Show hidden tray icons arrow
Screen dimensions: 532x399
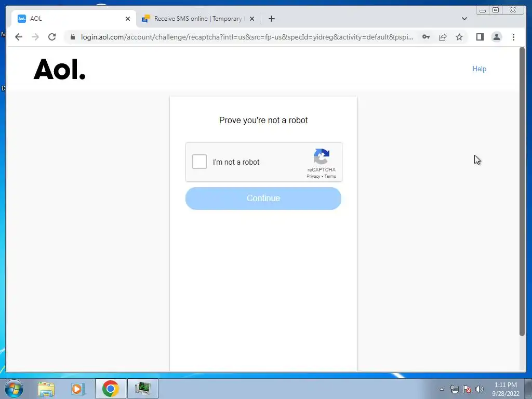[442, 389]
